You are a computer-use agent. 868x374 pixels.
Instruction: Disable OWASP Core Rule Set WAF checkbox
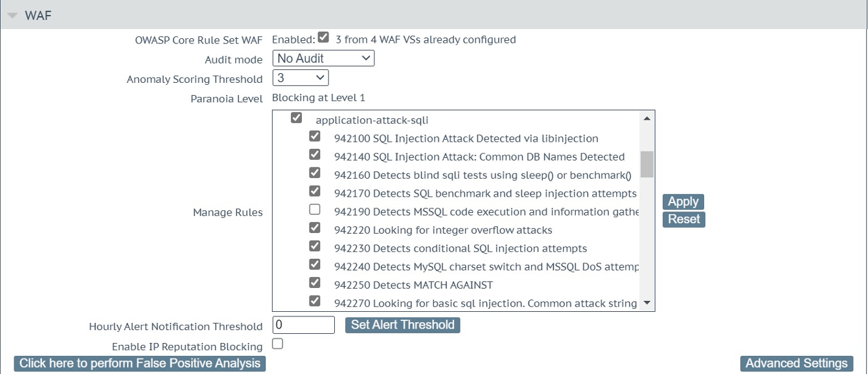(x=324, y=38)
